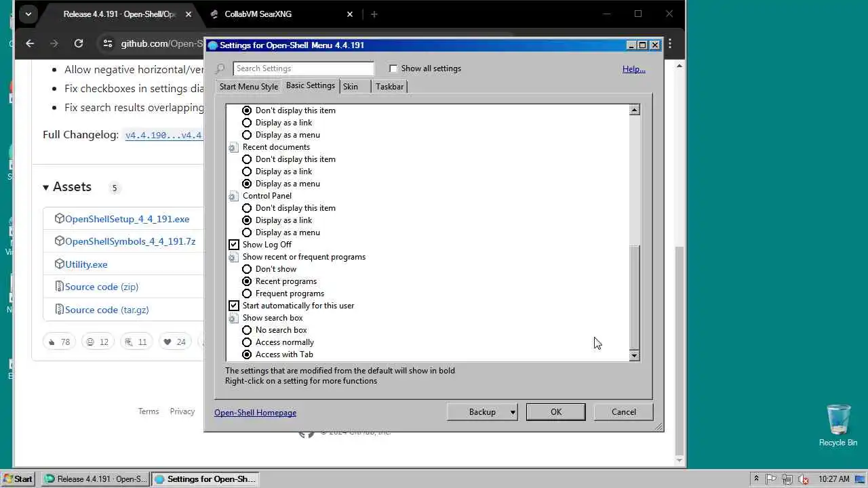Click the Action Center flag tray icon

click(772, 479)
